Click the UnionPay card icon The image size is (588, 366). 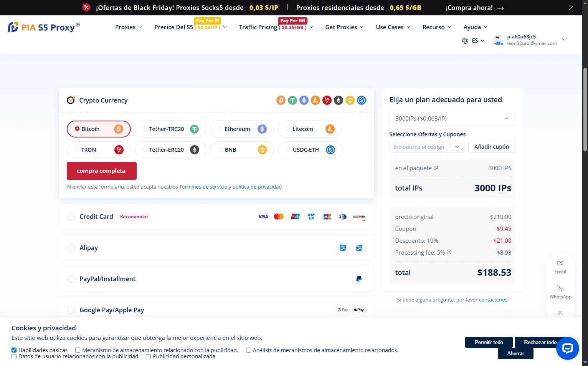(x=295, y=217)
